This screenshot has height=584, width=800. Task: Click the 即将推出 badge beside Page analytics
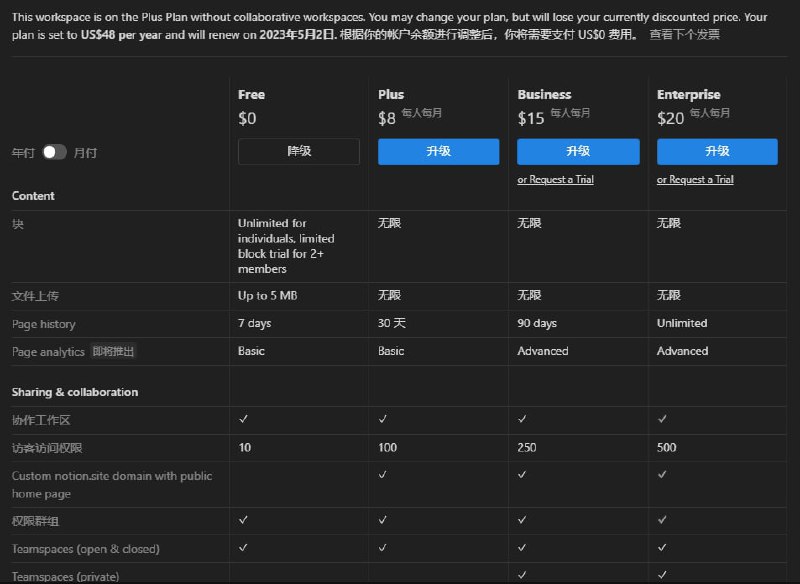click(x=113, y=351)
